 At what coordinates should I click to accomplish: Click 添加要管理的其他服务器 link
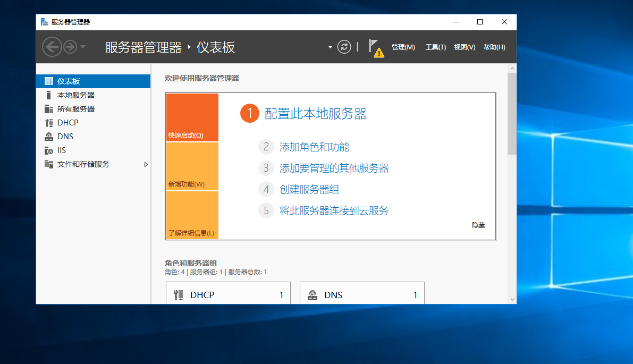point(334,168)
